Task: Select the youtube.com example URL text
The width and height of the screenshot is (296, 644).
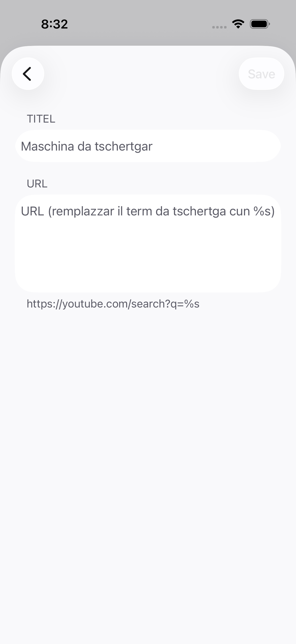Action: tap(113, 304)
